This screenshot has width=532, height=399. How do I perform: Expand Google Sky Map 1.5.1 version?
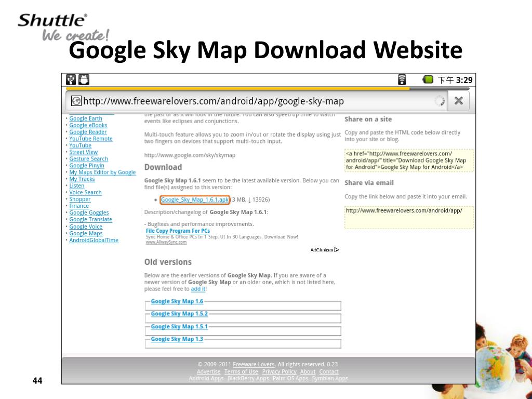click(179, 326)
